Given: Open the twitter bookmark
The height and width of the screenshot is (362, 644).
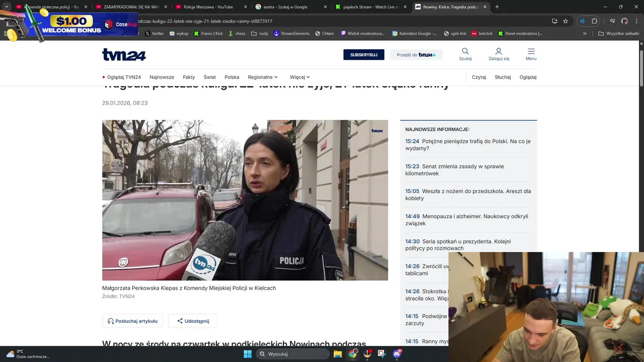Looking at the screenshot, I should coord(154,34).
